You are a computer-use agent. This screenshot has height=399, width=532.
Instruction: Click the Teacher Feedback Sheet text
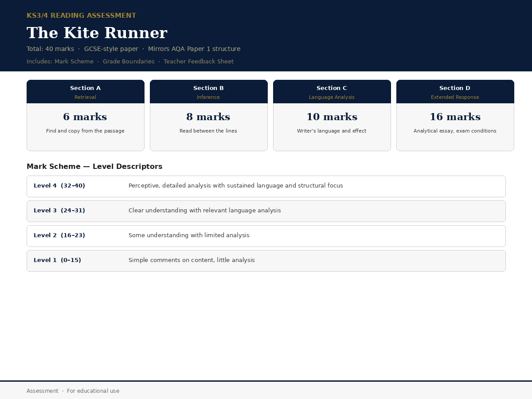pyautogui.click(x=199, y=62)
